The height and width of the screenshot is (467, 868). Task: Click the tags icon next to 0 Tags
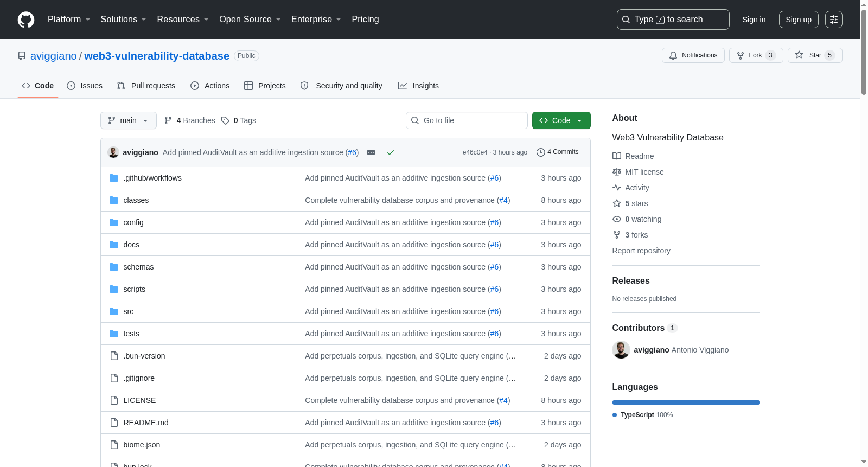pos(226,120)
